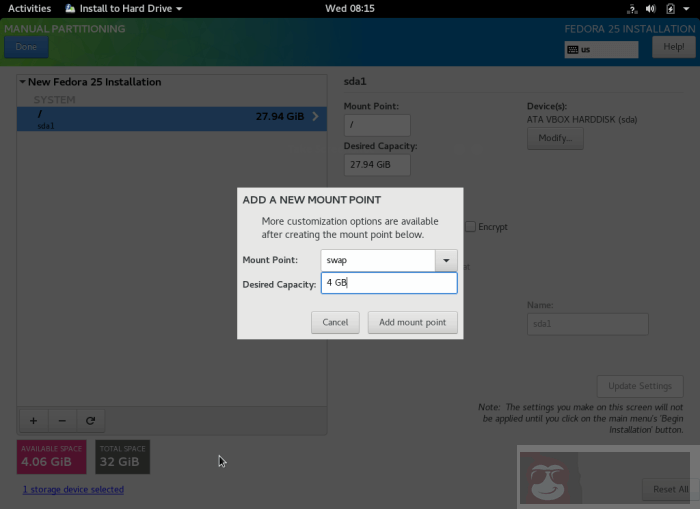The image size is (700, 509).
Task: Click the AVAILABLE SPACE 4.06 GiB box
Action: [x=52, y=457]
